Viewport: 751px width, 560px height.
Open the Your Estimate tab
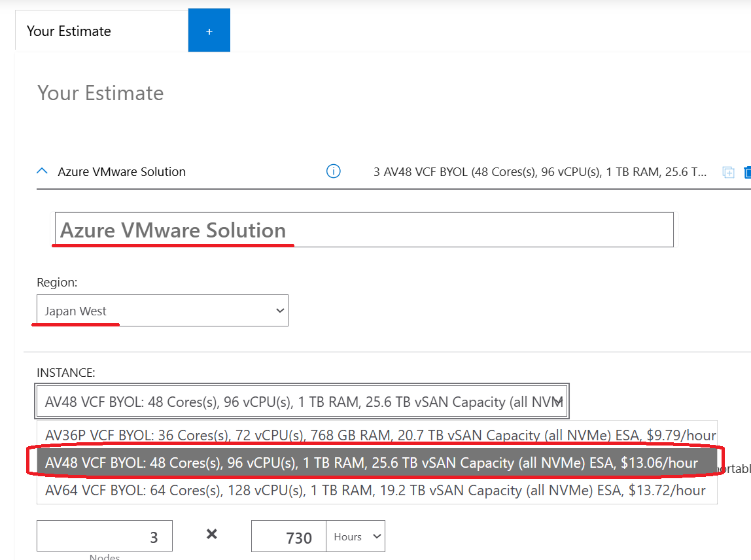(101, 31)
